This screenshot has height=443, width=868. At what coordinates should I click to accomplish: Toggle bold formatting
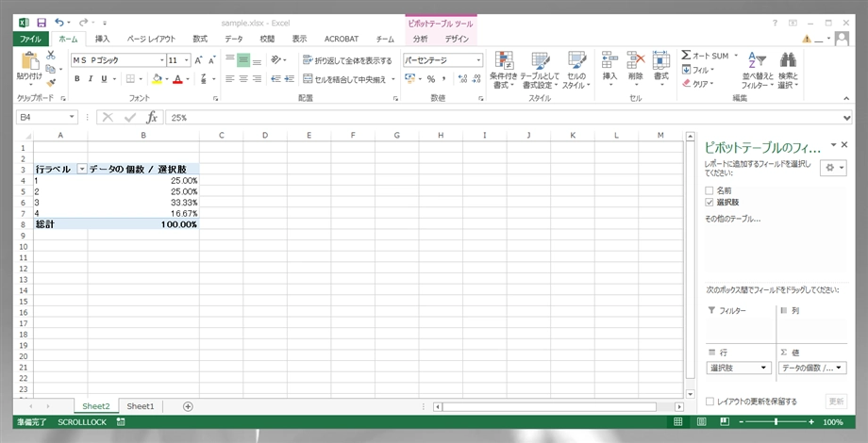pos(77,79)
